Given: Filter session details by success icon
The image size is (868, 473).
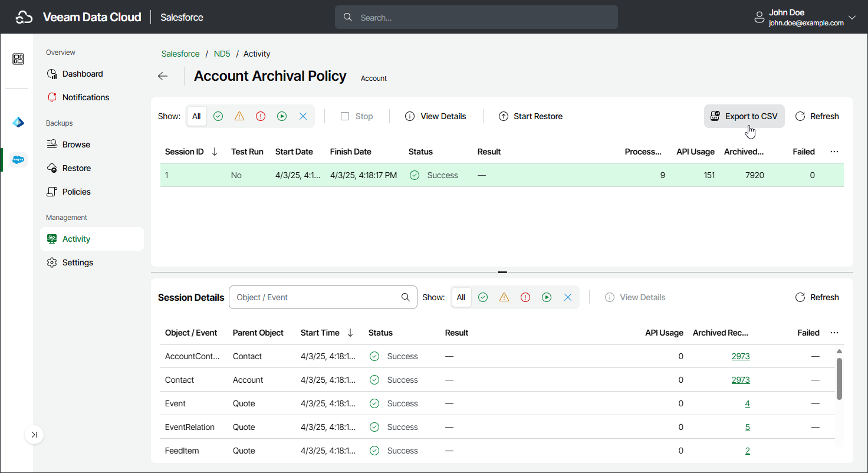Looking at the screenshot, I should (x=483, y=297).
